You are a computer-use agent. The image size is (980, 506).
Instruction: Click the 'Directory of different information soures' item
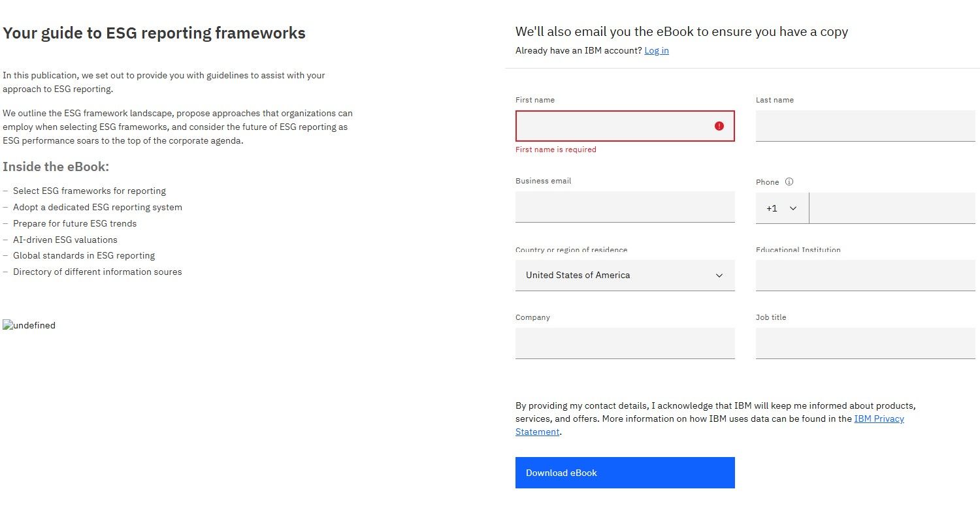(97, 272)
